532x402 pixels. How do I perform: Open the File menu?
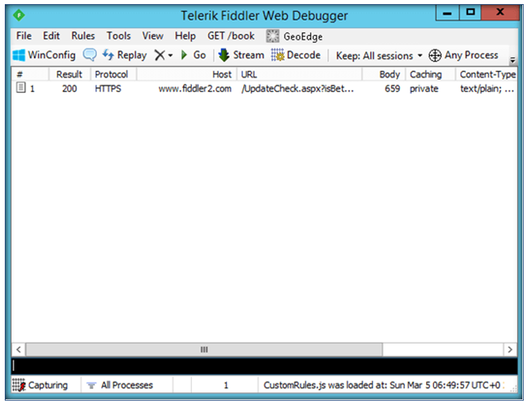pyautogui.click(x=24, y=36)
